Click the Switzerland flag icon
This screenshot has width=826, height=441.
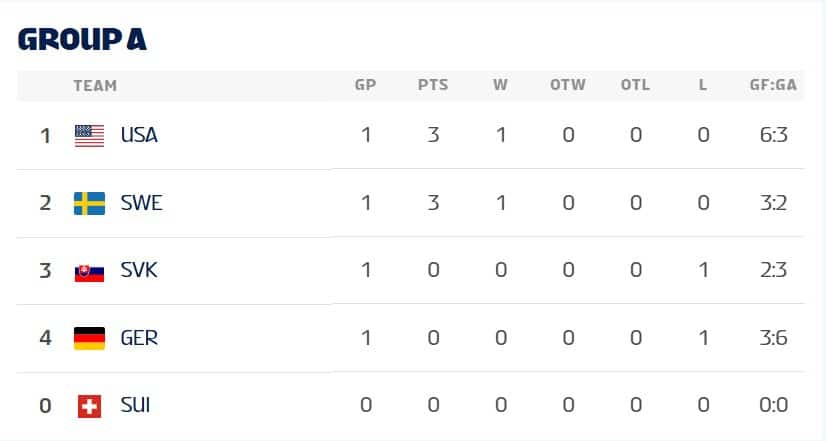89,406
